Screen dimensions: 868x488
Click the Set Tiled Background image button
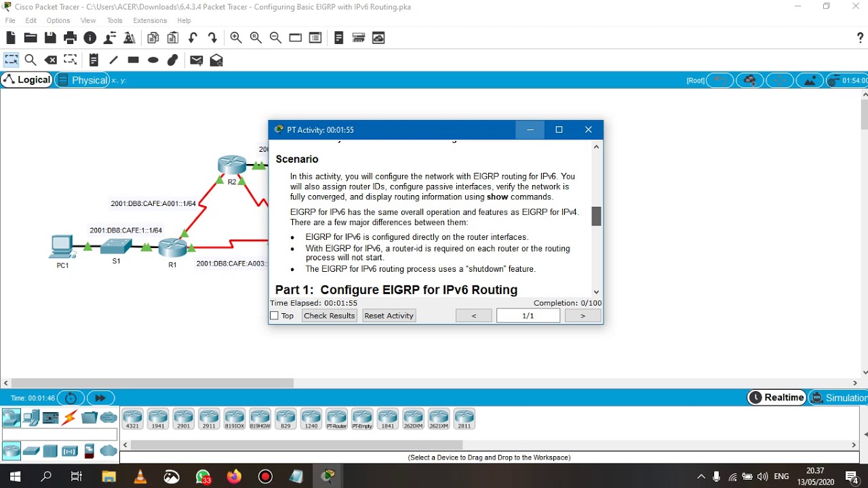pos(810,81)
